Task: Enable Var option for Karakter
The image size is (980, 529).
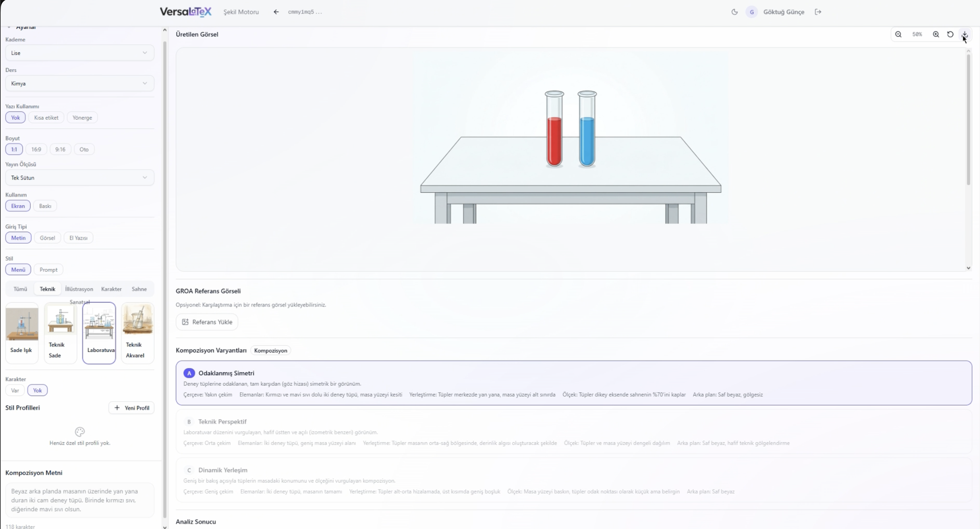Action: [15, 390]
